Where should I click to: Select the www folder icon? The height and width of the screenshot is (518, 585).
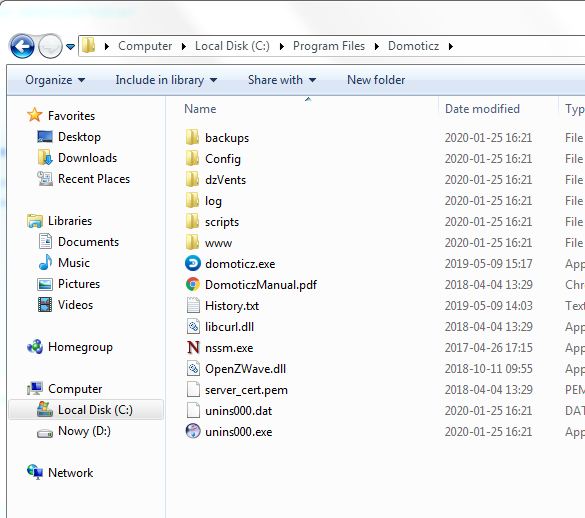pyautogui.click(x=193, y=243)
